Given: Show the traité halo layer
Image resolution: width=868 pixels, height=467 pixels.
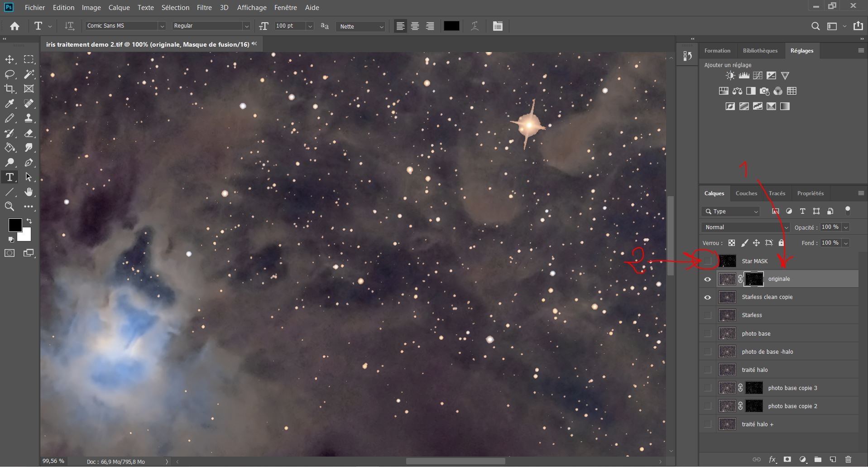Looking at the screenshot, I should click(x=708, y=370).
